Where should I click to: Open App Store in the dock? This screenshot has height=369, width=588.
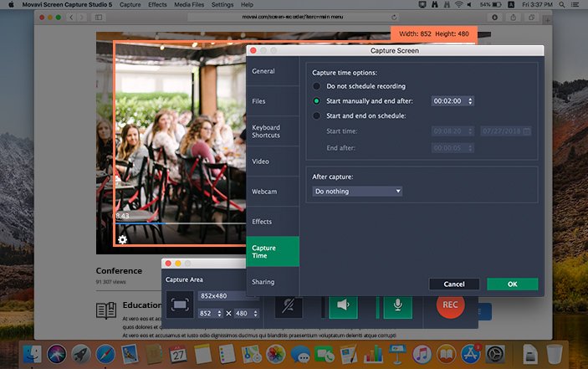pyautogui.click(x=471, y=354)
